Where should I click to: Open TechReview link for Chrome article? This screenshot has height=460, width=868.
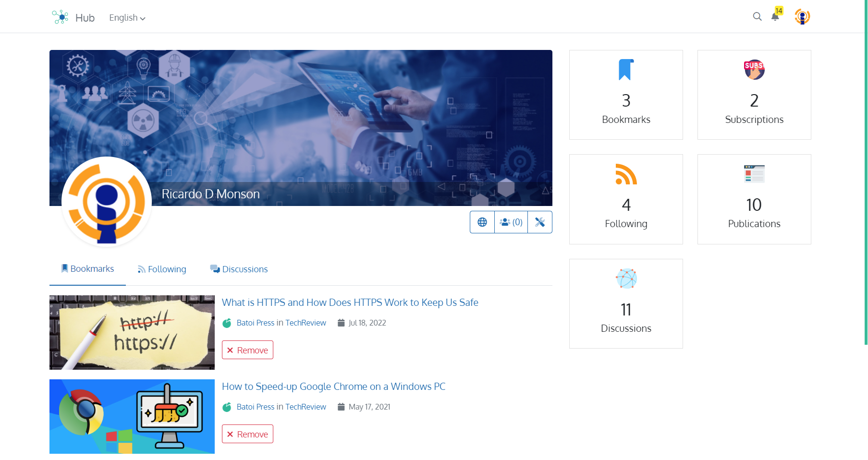(x=306, y=407)
